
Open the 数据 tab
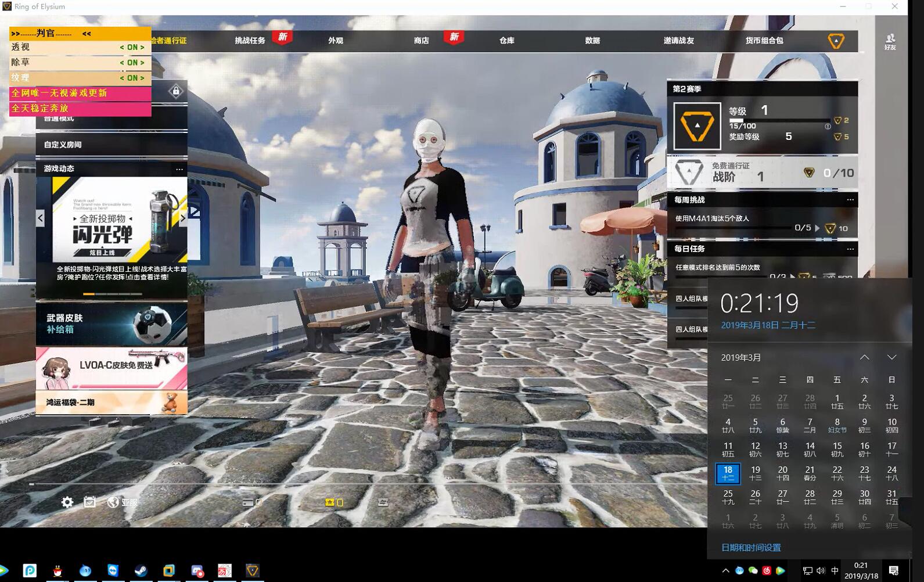tap(592, 41)
